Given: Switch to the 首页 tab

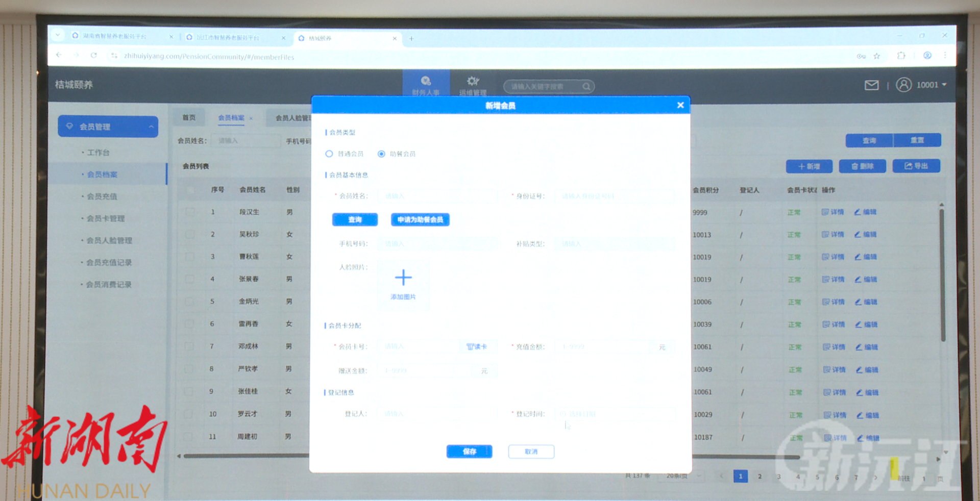Looking at the screenshot, I should click(x=189, y=117).
